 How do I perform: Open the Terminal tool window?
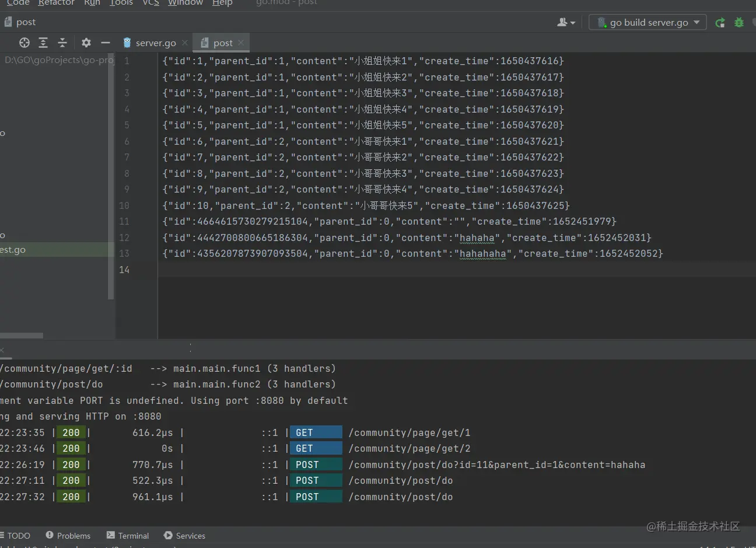click(128, 536)
